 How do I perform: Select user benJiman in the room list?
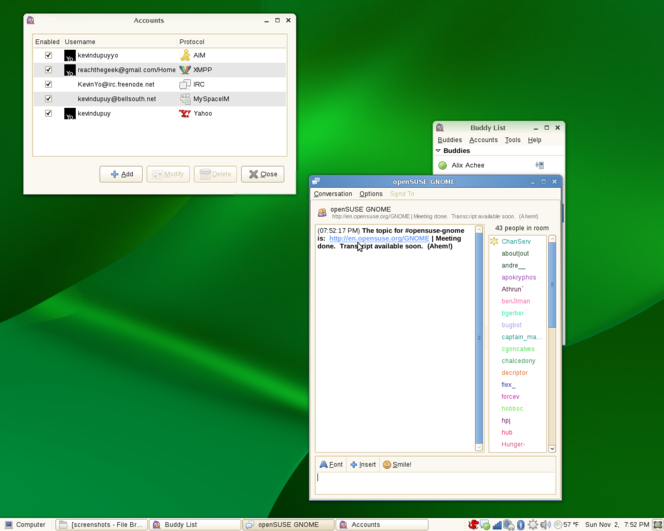(x=516, y=301)
